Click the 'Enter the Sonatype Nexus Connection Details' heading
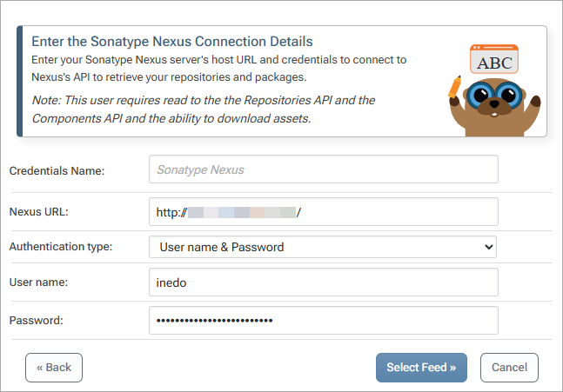The image size is (563, 392). (172, 42)
